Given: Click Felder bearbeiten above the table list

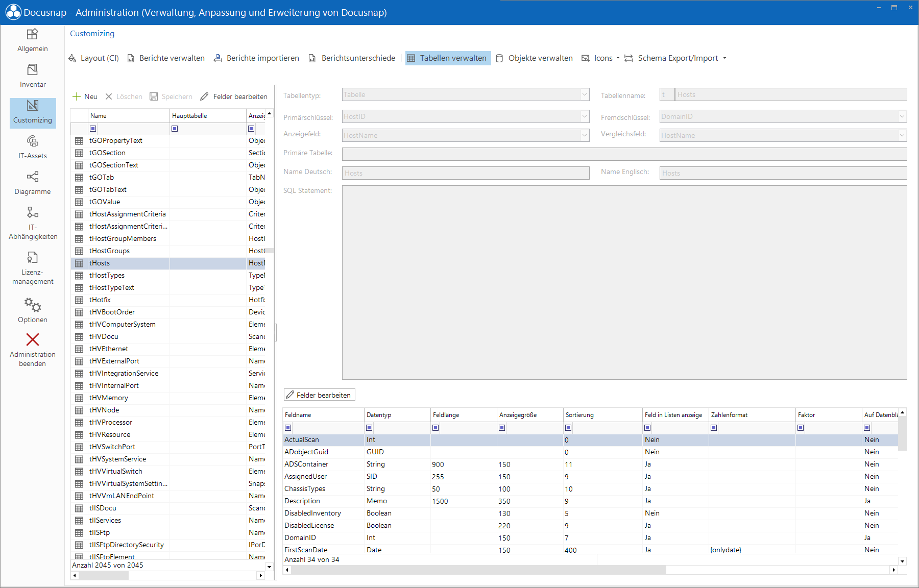Looking at the screenshot, I should point(234,96).
